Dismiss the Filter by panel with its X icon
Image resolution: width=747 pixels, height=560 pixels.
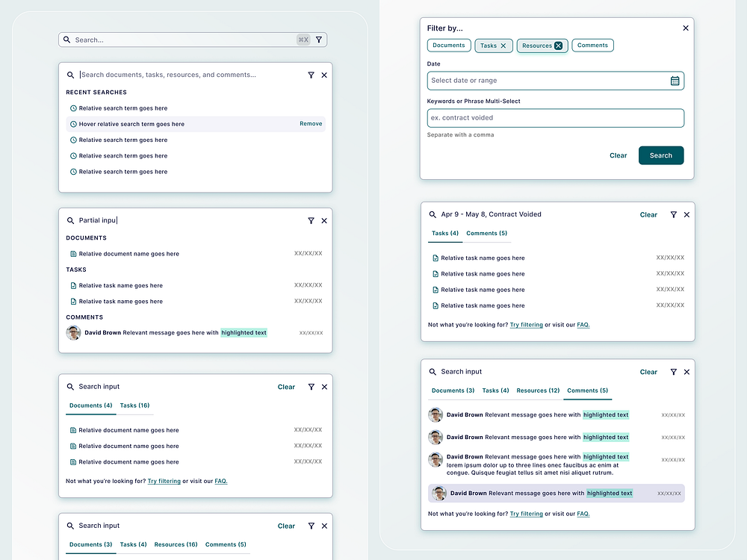point(685,28)
